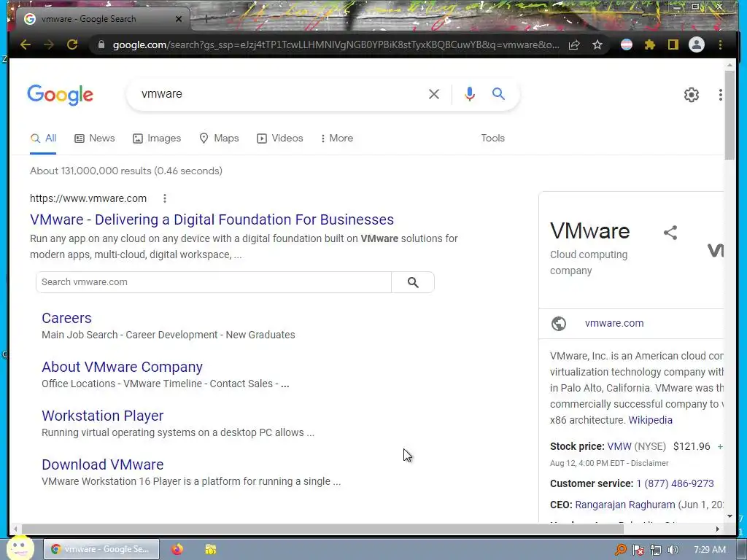Click the 7:29 AM taskbar clock

click(710, 550)
